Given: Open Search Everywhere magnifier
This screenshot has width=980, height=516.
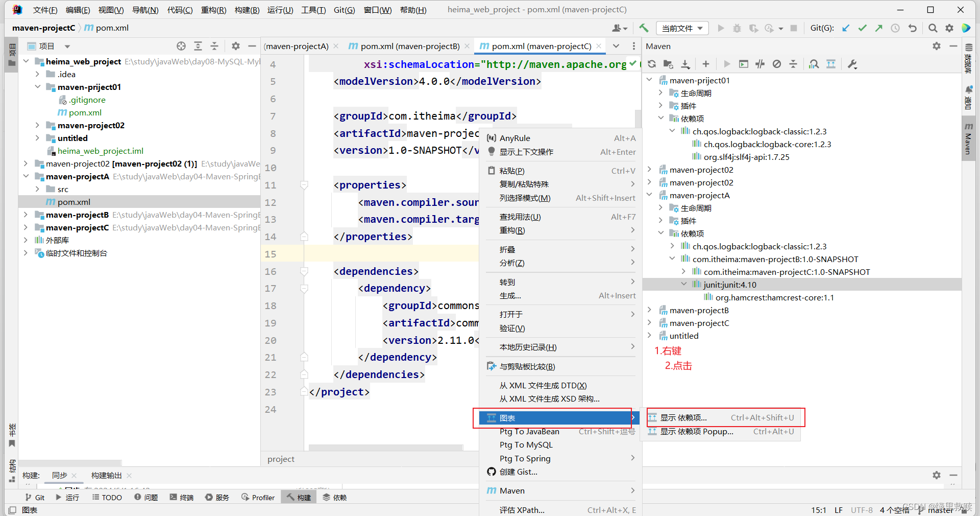Looking at the screenshot, I should coord(933,28).
